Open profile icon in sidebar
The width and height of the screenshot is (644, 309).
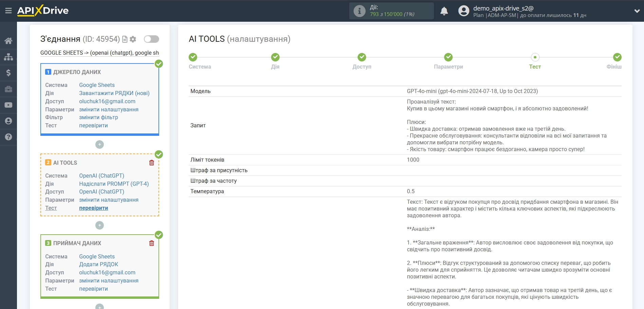point(8,121)
